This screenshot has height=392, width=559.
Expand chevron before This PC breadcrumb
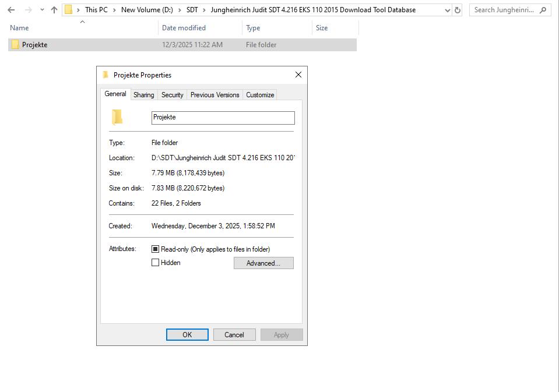coord(78,10)
